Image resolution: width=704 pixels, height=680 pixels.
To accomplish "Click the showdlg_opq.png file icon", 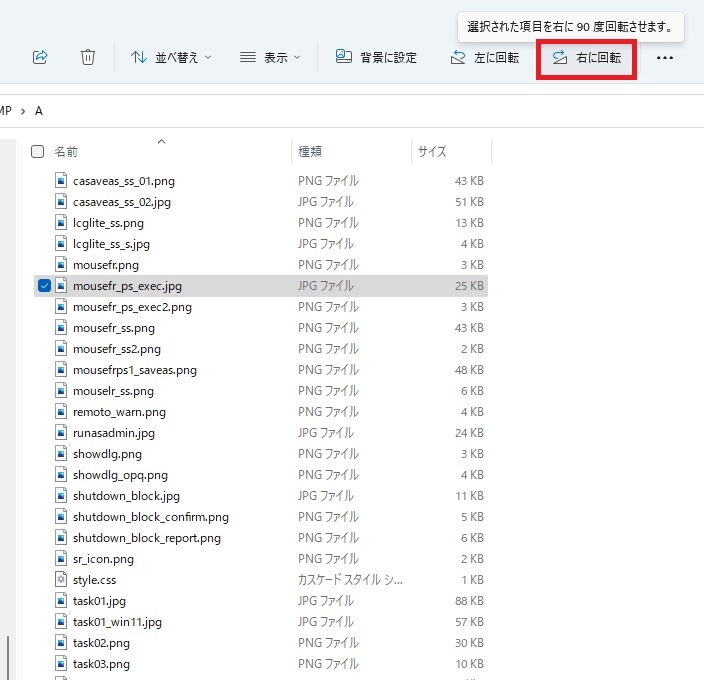I will click(x=61, y=475).
